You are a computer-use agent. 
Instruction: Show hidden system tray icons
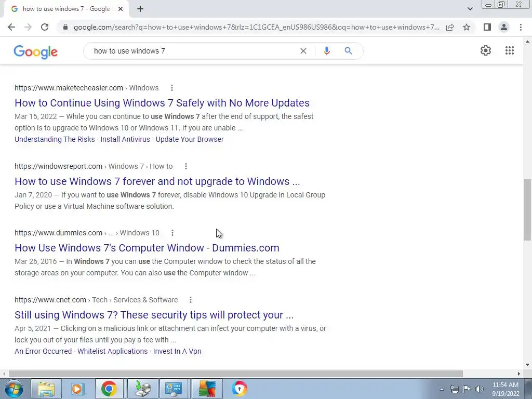[442, 390]
